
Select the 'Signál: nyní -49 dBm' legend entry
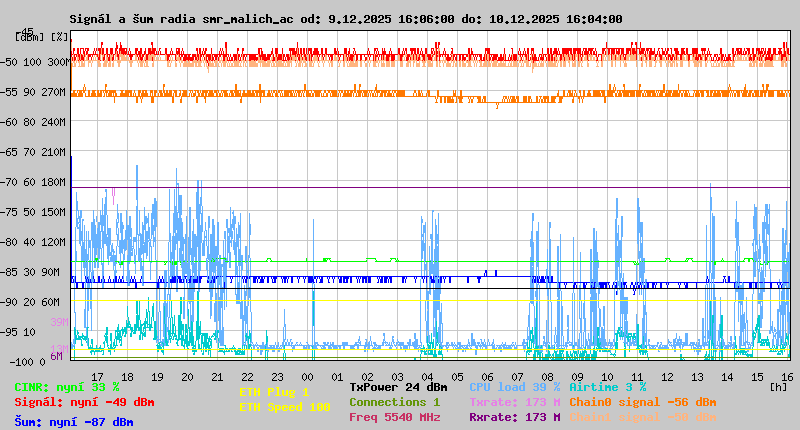[x=84, y=402]
